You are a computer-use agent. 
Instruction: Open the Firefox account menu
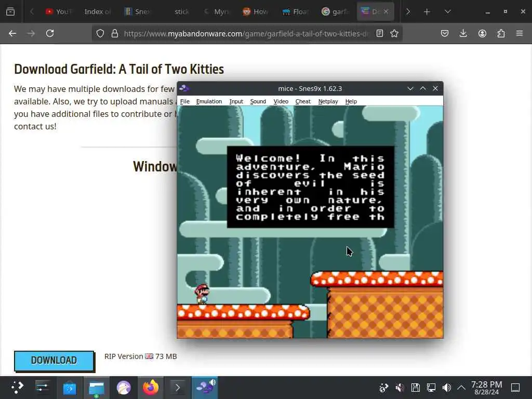(482, 33)
